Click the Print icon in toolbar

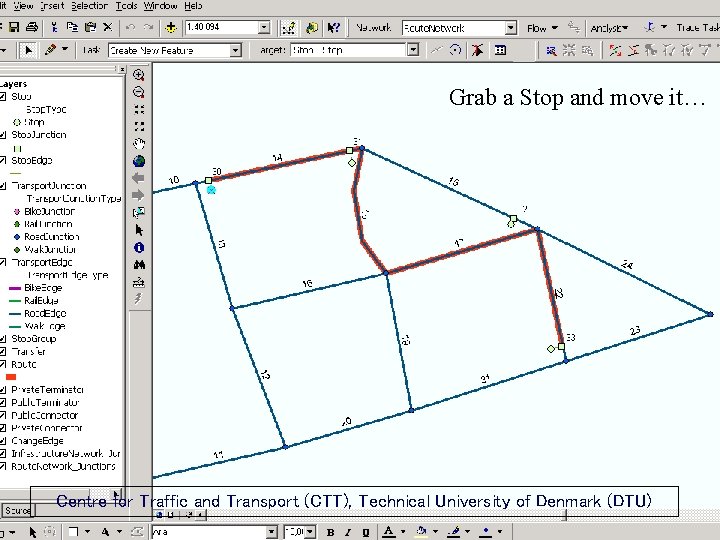click(32, 28)
